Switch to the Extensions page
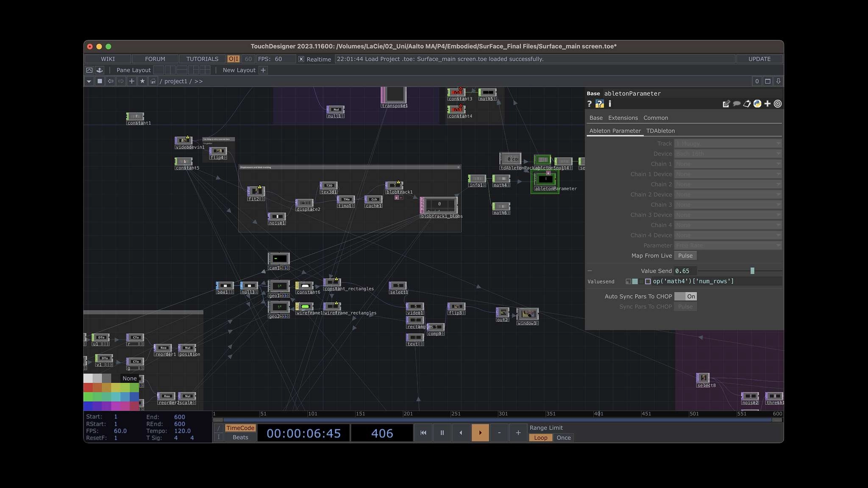 click(x=623, y=118)
